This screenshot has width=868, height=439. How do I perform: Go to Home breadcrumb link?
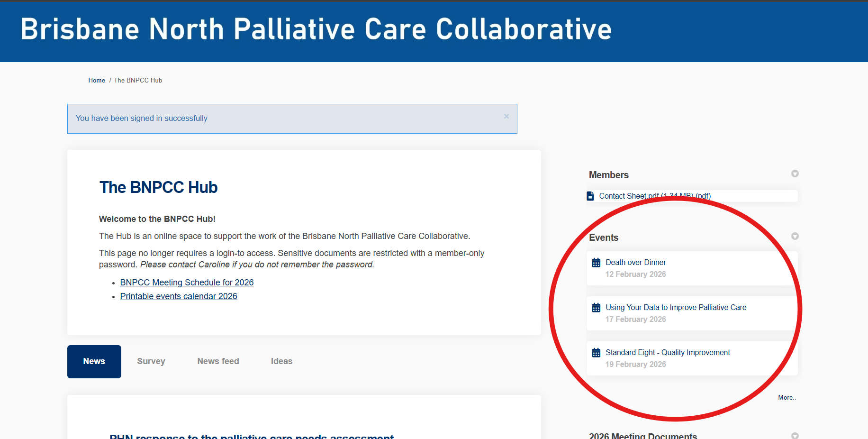tap(97, 81)
